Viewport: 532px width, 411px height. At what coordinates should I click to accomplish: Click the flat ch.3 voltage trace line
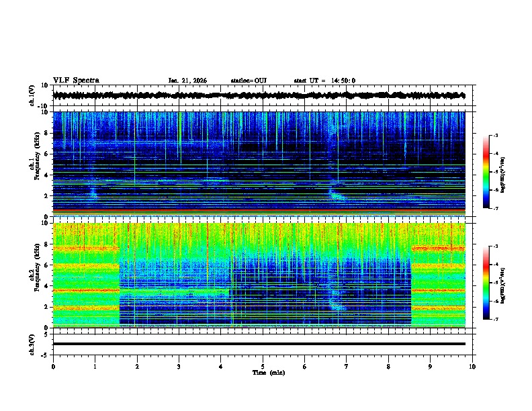pyautogui.click(x=259, y=344)
